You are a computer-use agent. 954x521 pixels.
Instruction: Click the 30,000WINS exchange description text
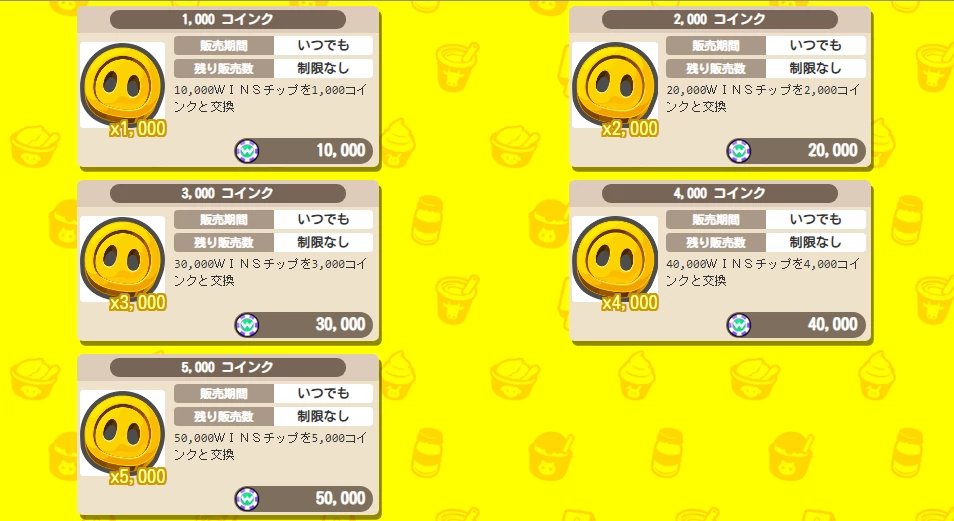click(x=271, y=272)
